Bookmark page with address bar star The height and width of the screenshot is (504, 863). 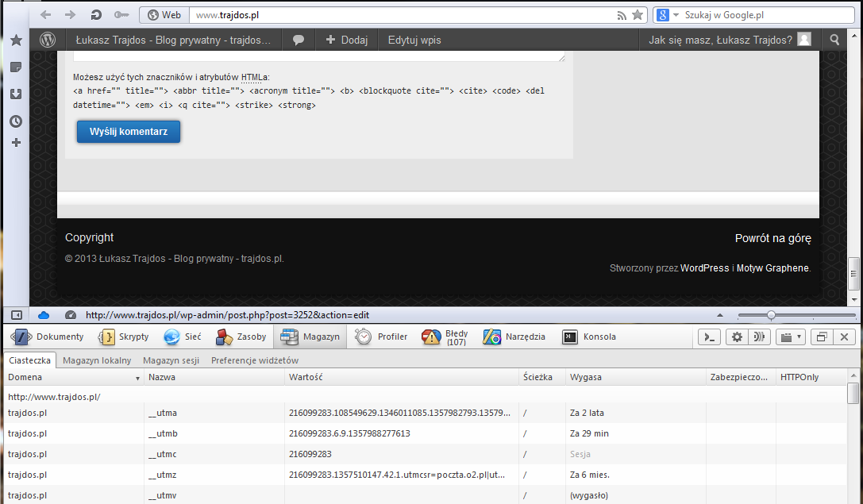point(637,14)
